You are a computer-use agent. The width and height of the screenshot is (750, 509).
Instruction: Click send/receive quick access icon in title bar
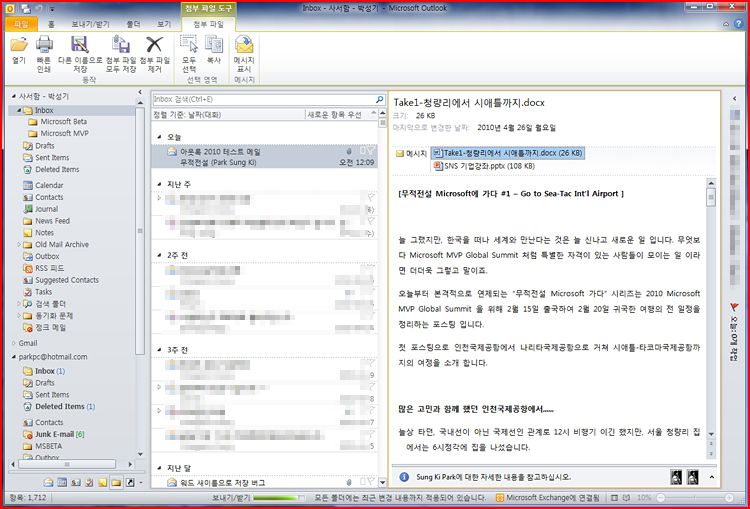coord(26,8)
